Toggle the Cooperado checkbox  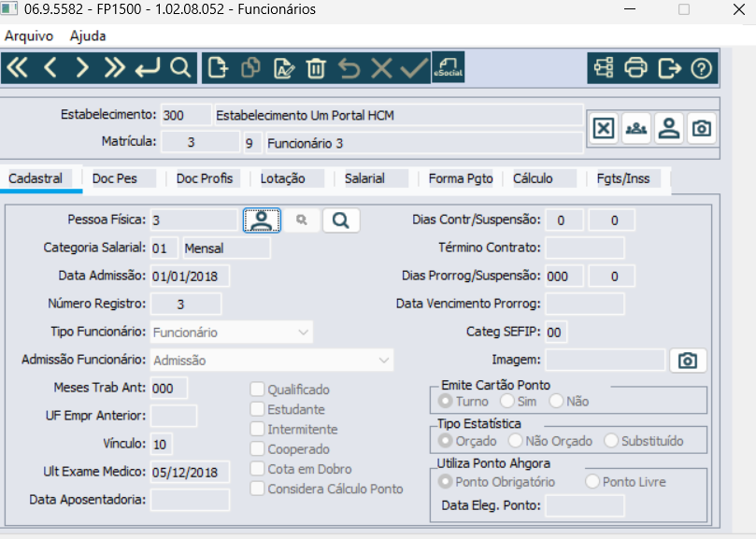258,448
